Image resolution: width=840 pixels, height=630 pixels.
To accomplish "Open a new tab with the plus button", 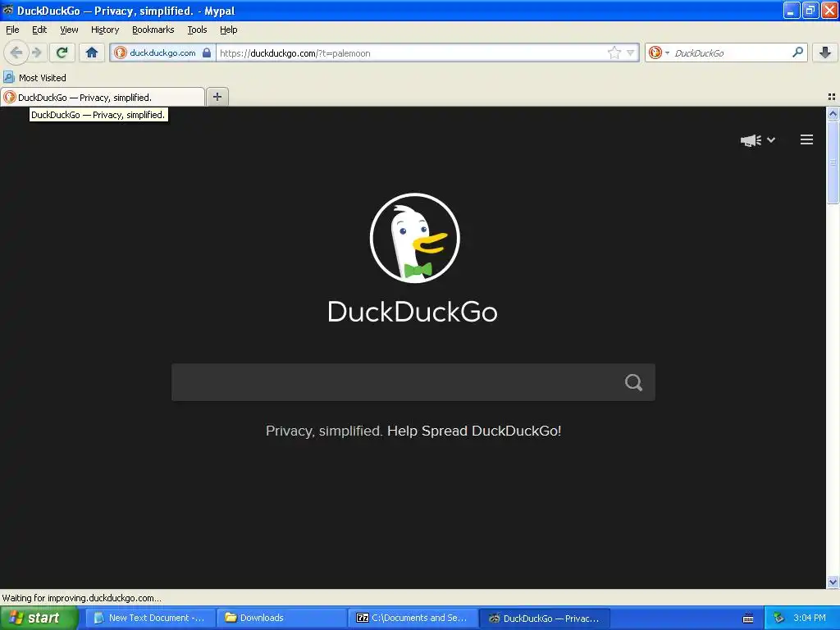I will pos(217,97).
